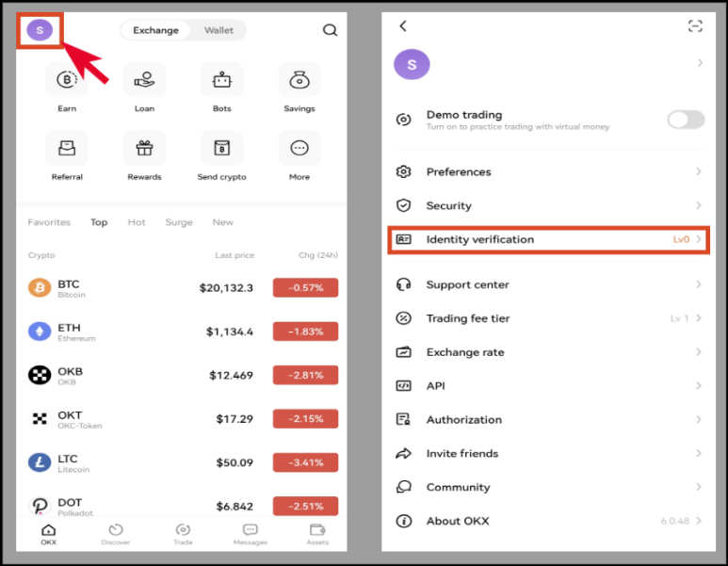728x566 pixels.
Task: Click the Last price column header
Action: (235, 255)
